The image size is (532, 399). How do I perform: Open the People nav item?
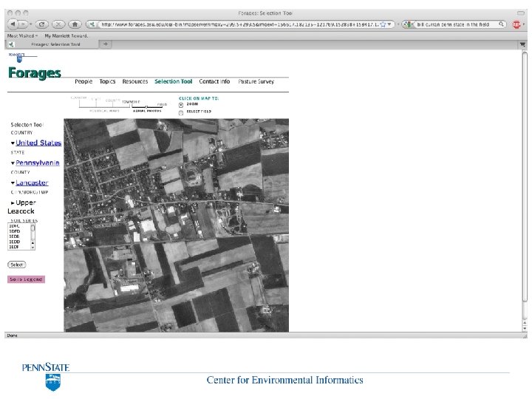tap(83, 81)
